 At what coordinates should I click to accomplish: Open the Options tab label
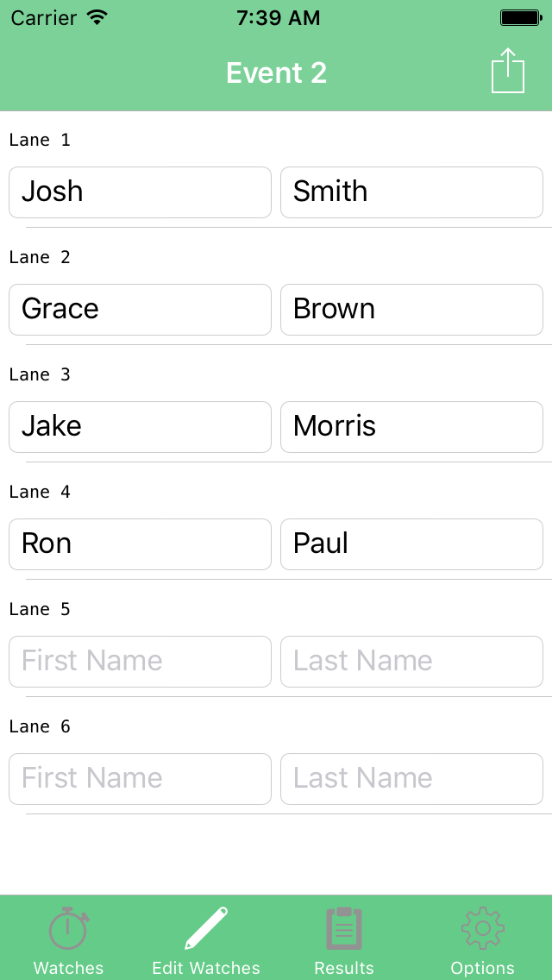pos(482,968)
